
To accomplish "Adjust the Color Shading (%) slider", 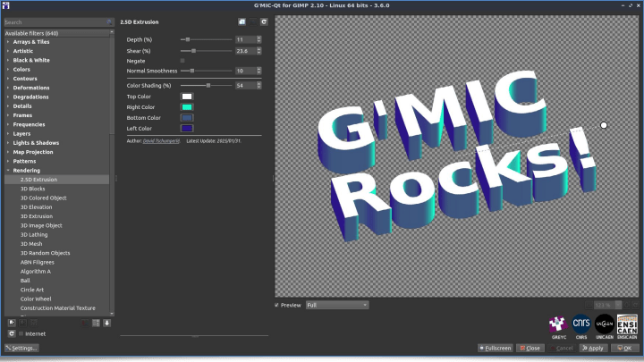I will 207,86.
